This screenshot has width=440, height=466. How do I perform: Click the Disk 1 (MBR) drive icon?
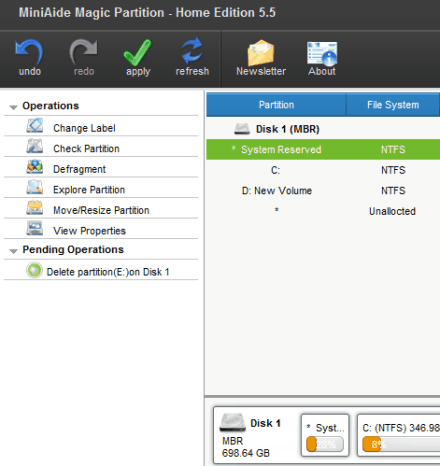pos(242,129)
